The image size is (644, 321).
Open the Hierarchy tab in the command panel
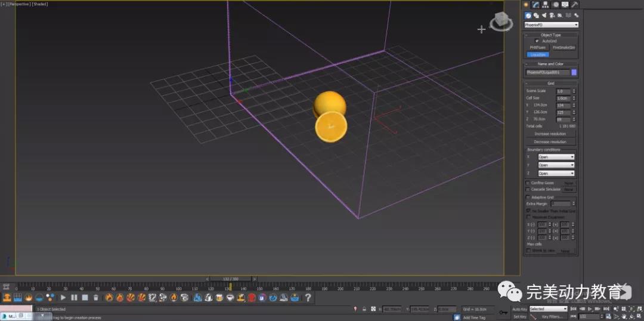[x=545, y=5]
